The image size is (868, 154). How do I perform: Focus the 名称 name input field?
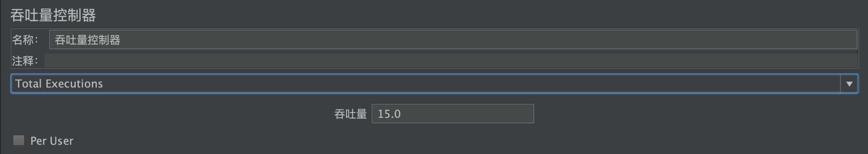coord(453,40)
